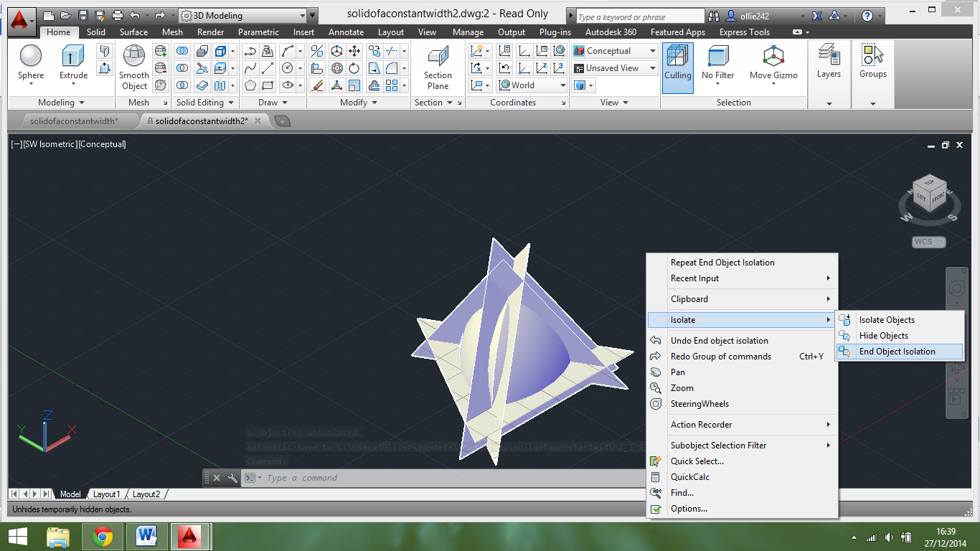Switch to the solidofaconstantwidth* file tab
Image resolution: width=980 pixels, height=551 pixels.
coord(75,121)
